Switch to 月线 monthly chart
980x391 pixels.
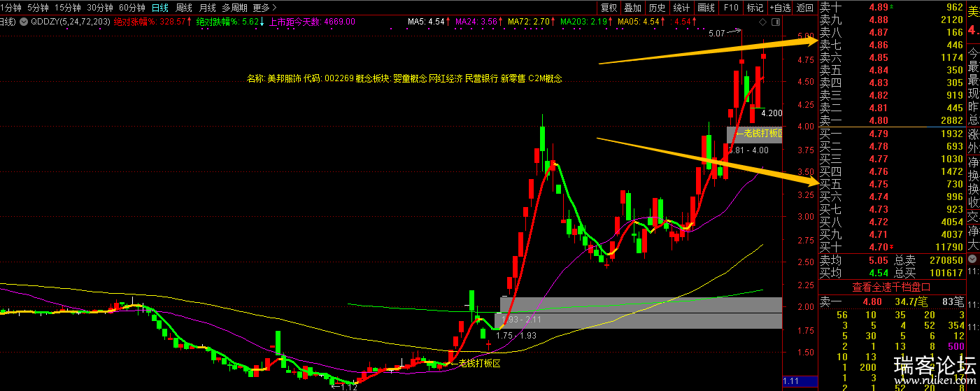coord(208,8)
